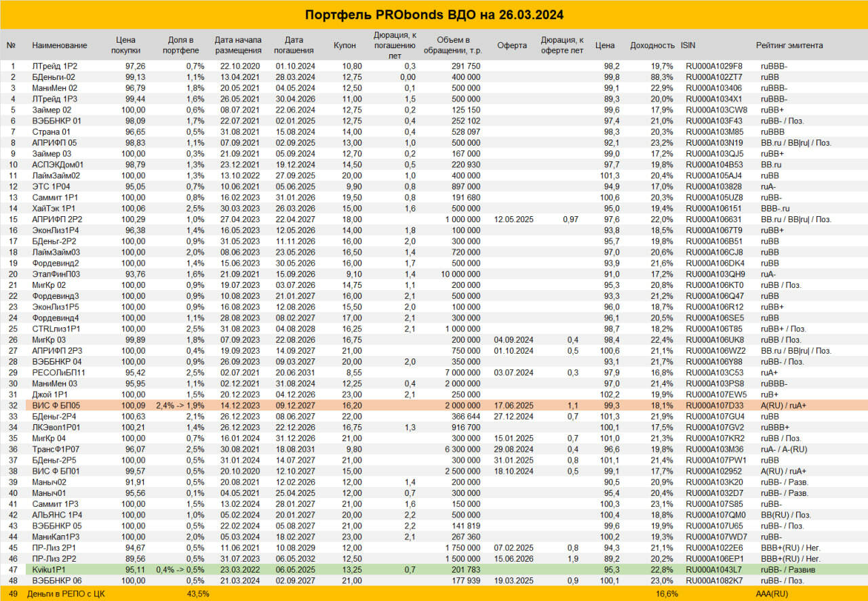This screenshot has height=601, width=868.
Task: Select the bond name 'ЛКЭвол1Р01'
Action: [x=56, y=427]
